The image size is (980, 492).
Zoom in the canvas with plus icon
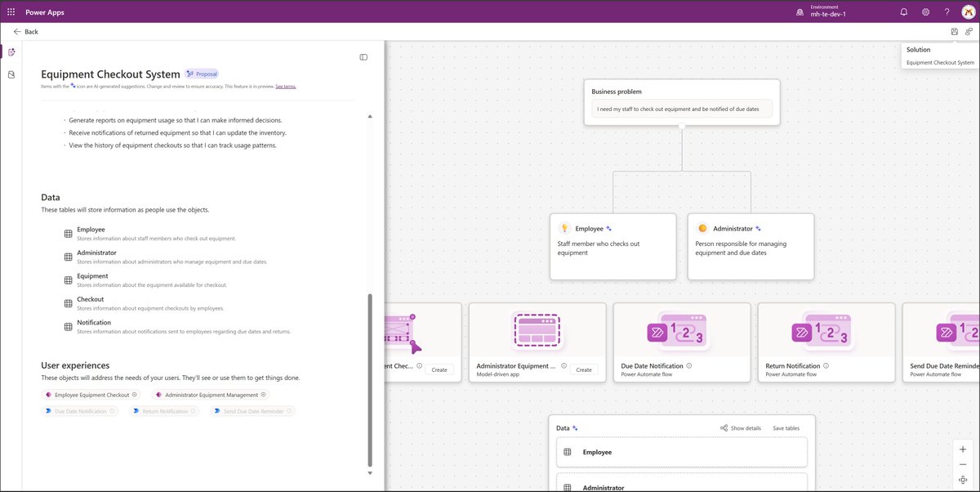tap(964, 450)
